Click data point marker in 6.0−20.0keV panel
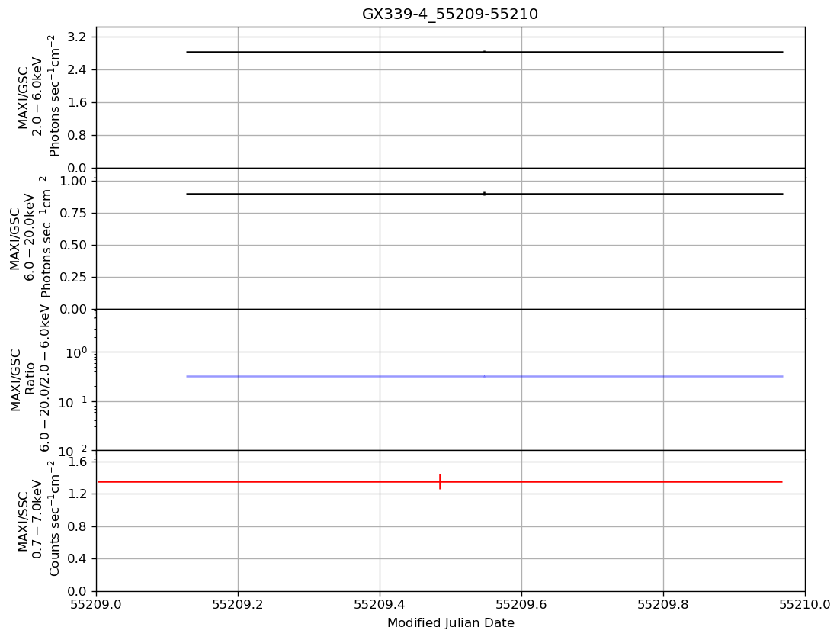Image resolution: width=840 pixels, height=640 pixels. 484,194
